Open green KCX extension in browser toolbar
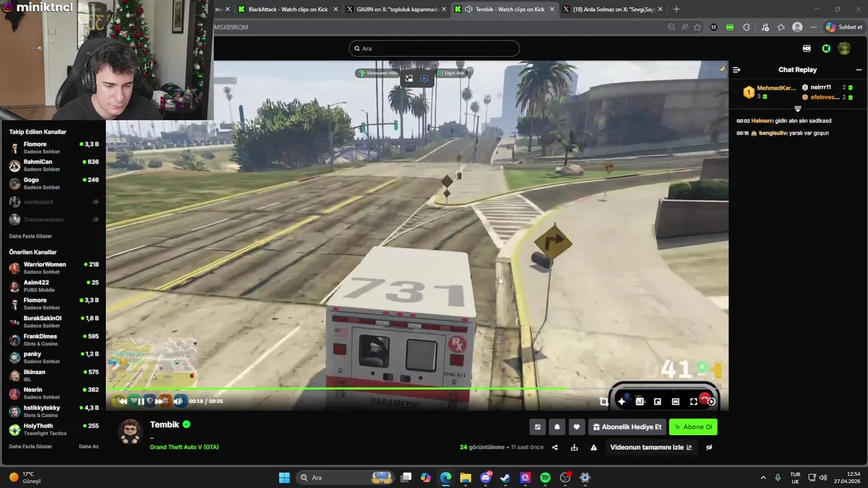Image resolution: width=868 pixels, height=488 pixels. click(730, 27)
